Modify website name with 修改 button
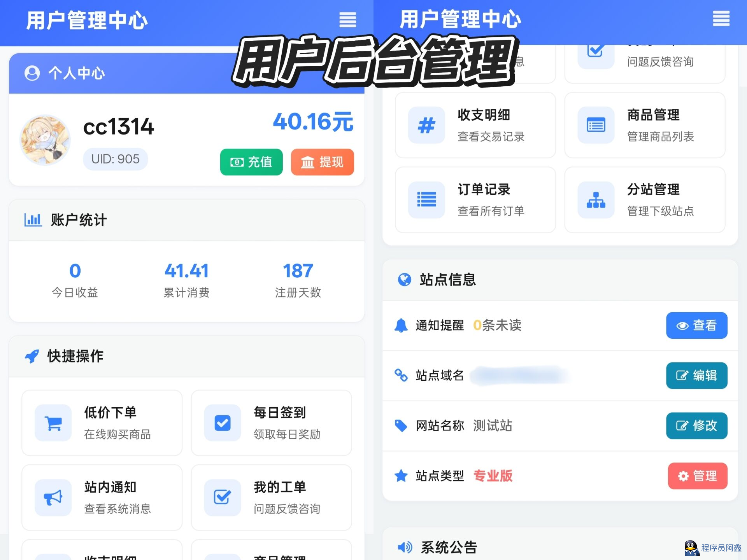The width and height of the screenshot is (747, 560). pos(696,425)
